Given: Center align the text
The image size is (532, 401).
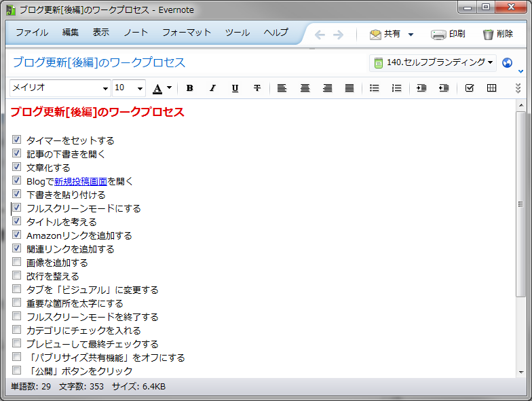Looking at the screenshot, I should coord(305,88).
